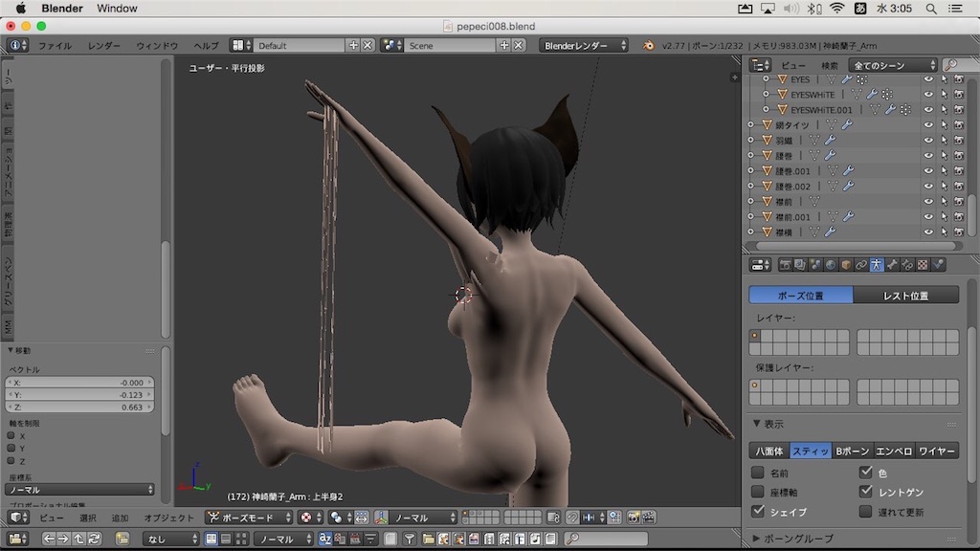Enable the 遅れて更新 checkbox
The height and width of the screenshot is (551, 980).
[x=865, y=512]
